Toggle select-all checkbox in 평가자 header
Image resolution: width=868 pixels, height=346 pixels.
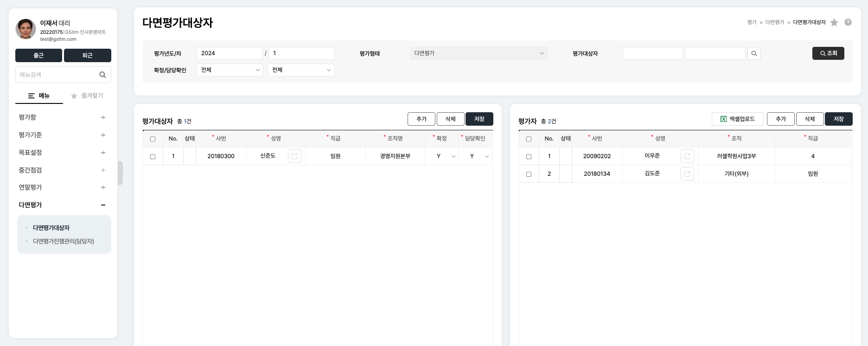click(x=529, y=139)
